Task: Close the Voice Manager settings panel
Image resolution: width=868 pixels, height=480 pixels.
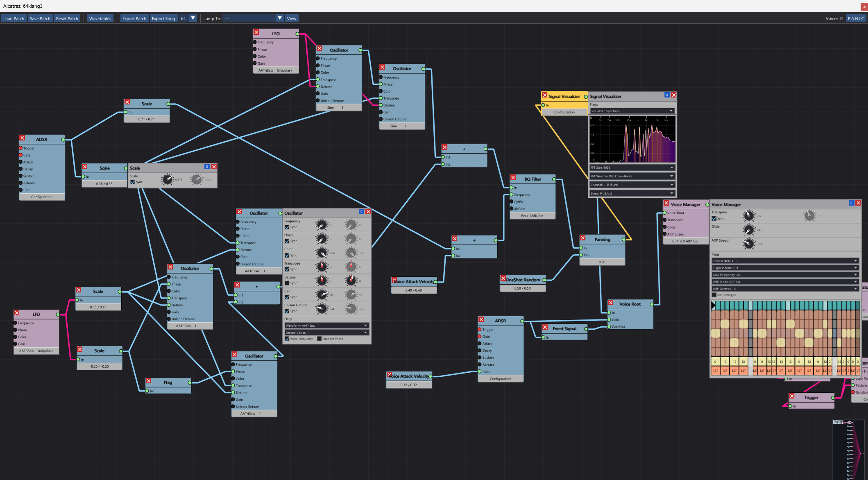Action: click(x=858, y=203)
